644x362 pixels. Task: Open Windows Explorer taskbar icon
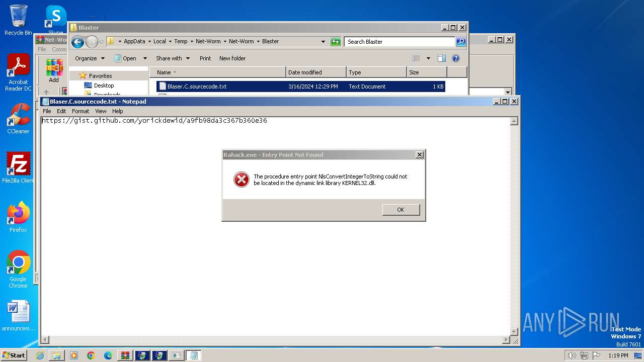point(57,355)
